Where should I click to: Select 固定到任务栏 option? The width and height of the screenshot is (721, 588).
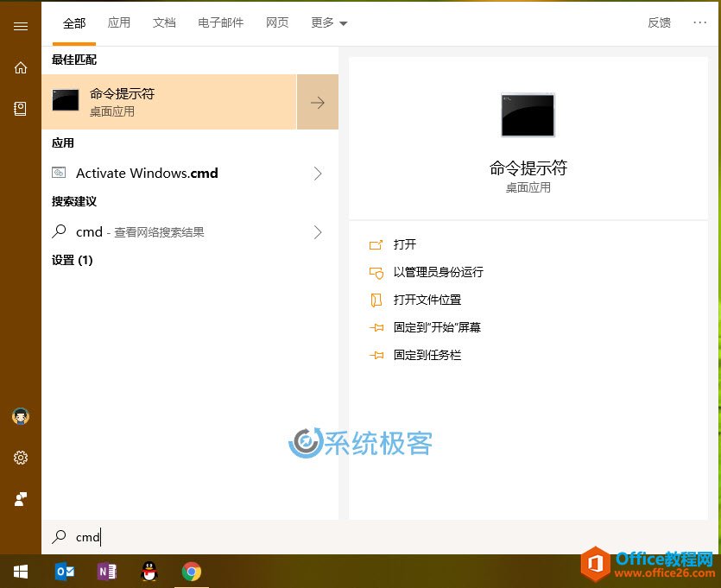427,355
